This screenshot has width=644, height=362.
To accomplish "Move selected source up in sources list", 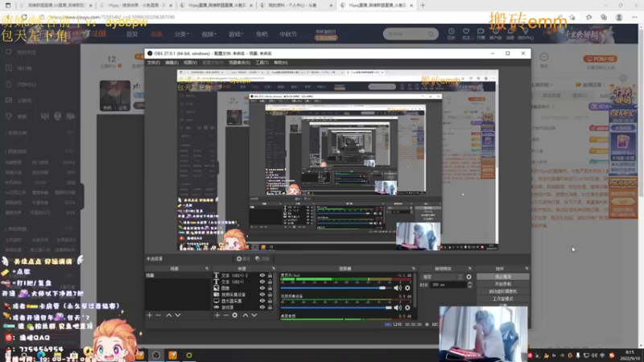I will (x=246, y=315).
